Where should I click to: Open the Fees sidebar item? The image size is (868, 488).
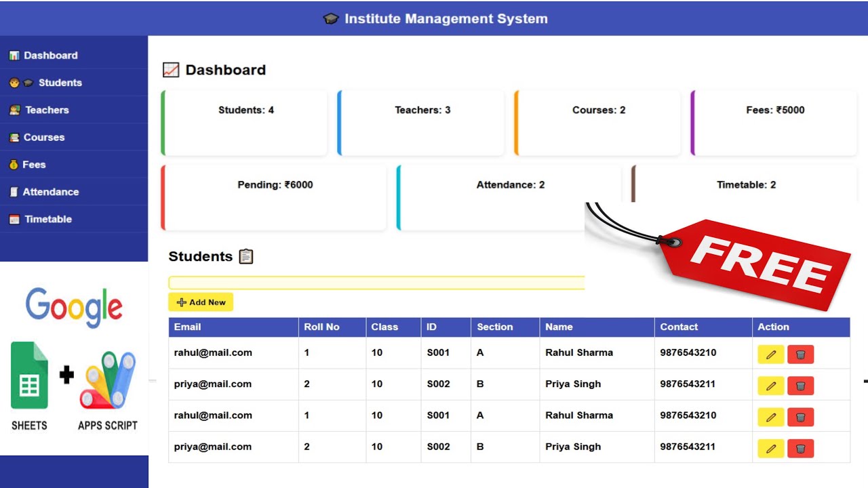pos(74,165)
